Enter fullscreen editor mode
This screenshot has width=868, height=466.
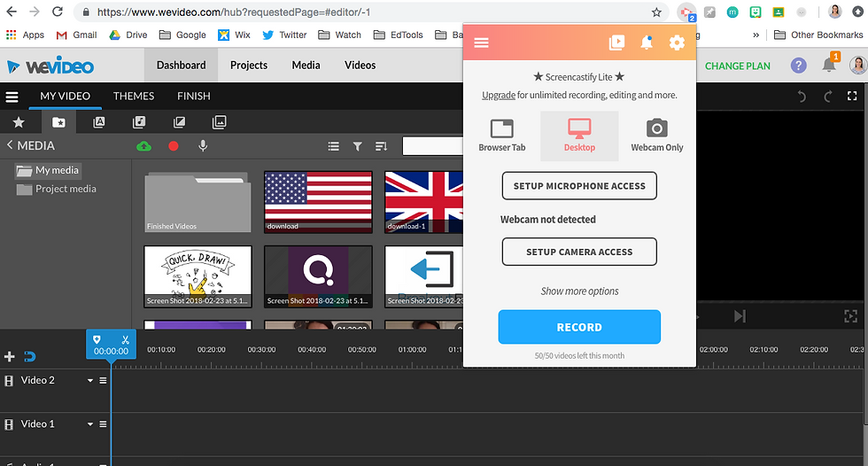coord(852,97)
